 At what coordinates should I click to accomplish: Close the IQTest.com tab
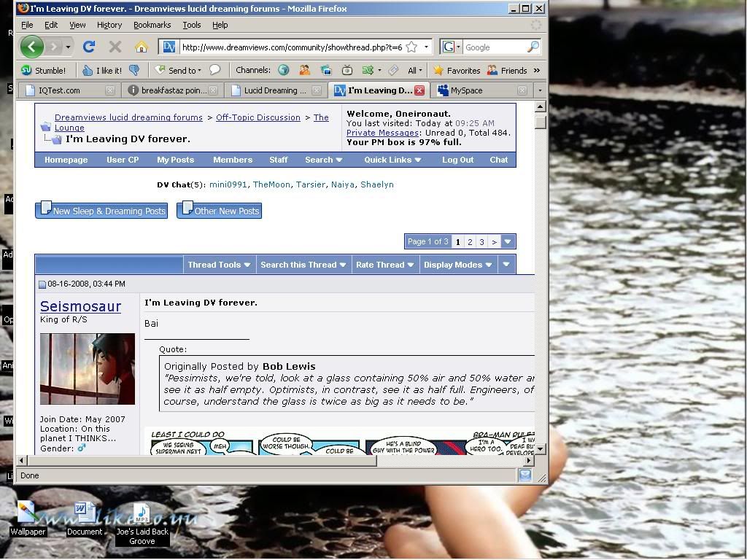tap(109, 90)
